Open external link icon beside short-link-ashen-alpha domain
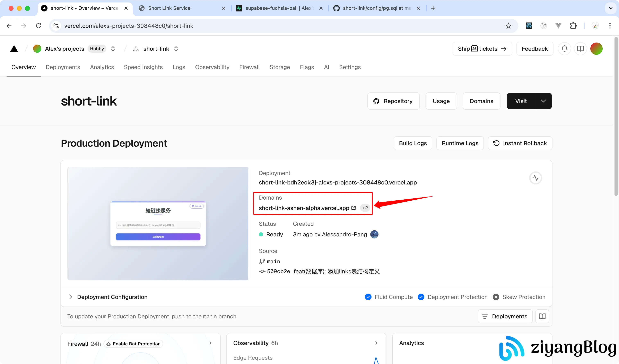Viewport: 619px width, 364px height. tap(354, 208)
